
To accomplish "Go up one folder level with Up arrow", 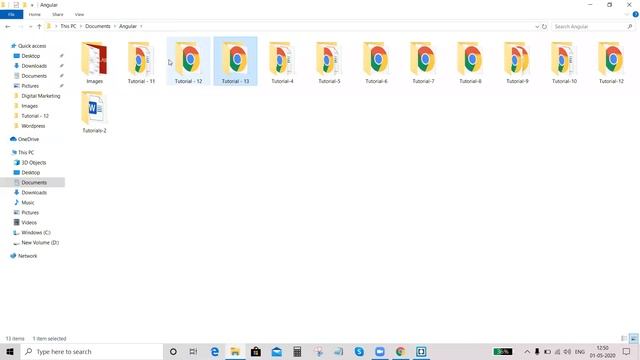I will (x=39, y=27).
